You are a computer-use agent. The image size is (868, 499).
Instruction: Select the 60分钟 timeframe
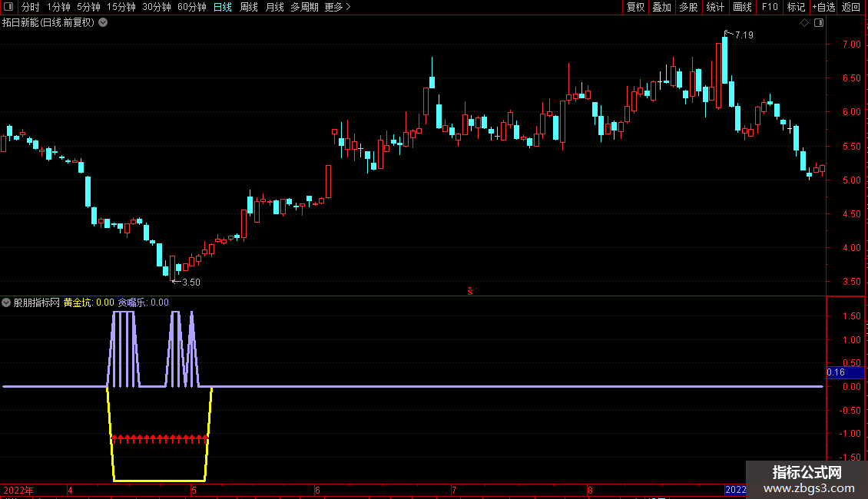point(191,7)
